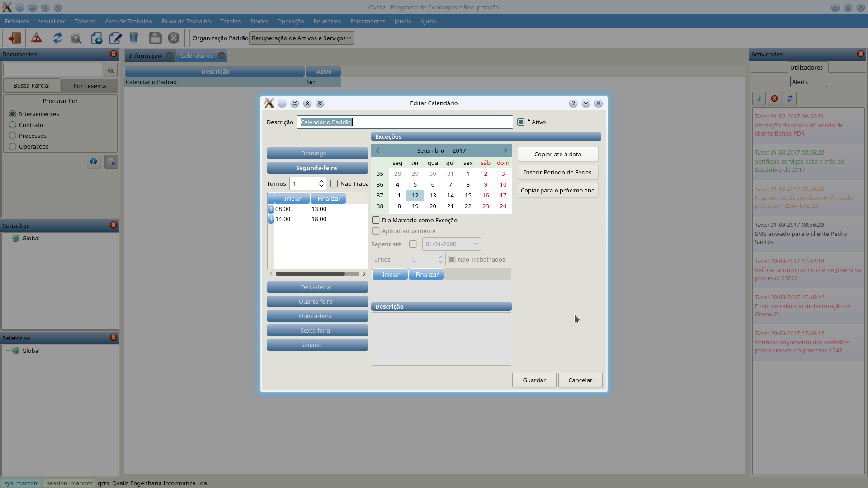Image resolution: width=868 pixels, height=488 pixels.
Task: Select the Contrato radio button
Action: [13, 125]
